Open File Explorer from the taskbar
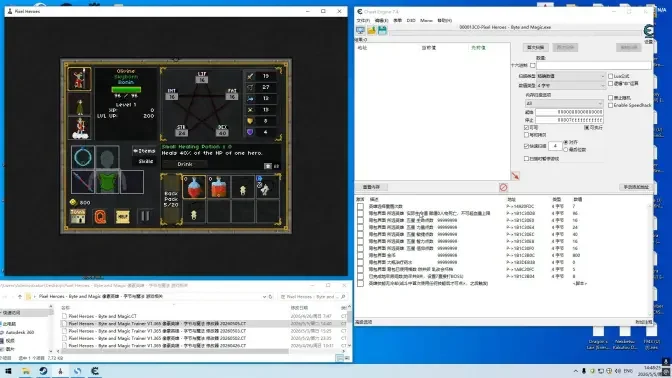The height and width of the screenshot is (378, 672). (x=26, y=371)
